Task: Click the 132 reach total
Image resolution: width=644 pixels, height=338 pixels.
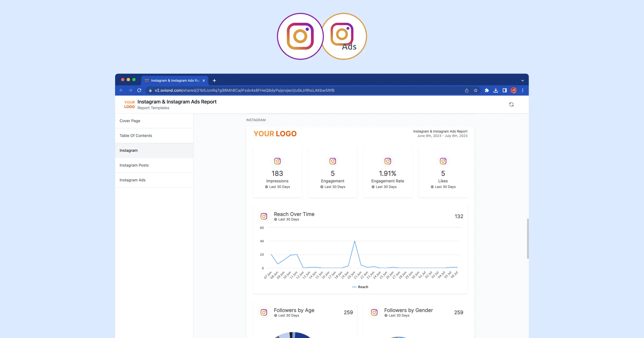Action: click(459, 216)
